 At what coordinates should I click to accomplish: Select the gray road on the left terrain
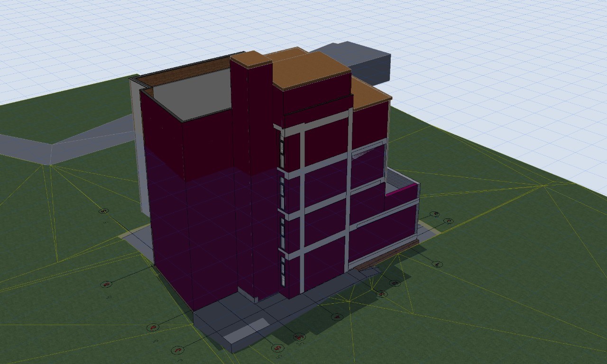click(66, 144)
